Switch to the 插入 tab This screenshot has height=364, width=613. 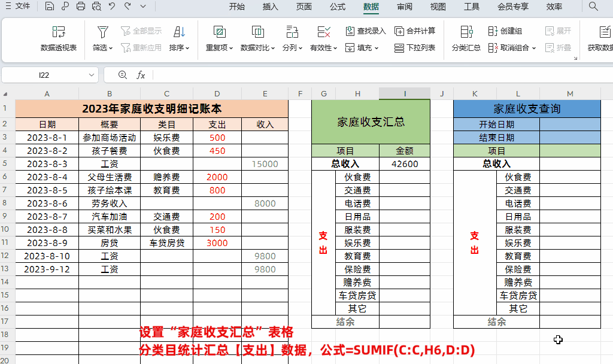pyautogui.click(x=270, y=7)
